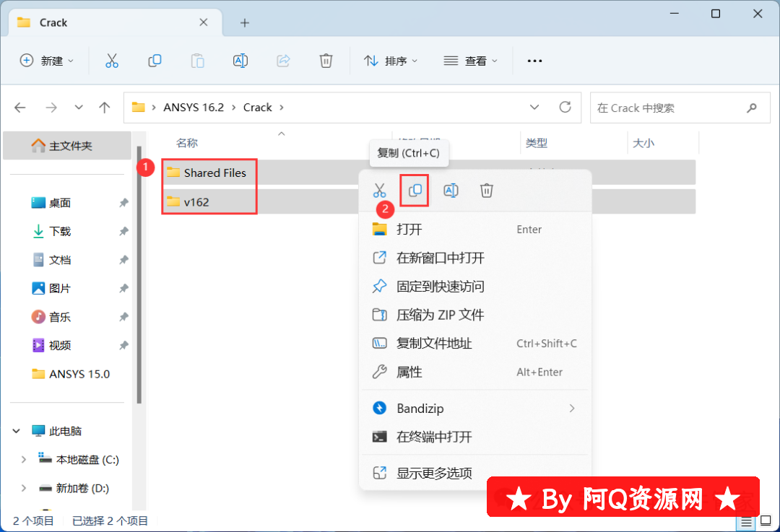Refresh the current folder view
The height and width of the screenshot is (532, 780).
tap(565, 108)
